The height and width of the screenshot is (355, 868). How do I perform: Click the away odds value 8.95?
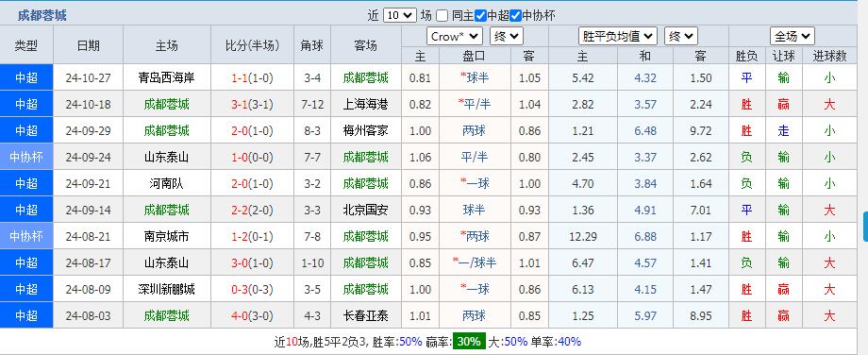point(701,316)
